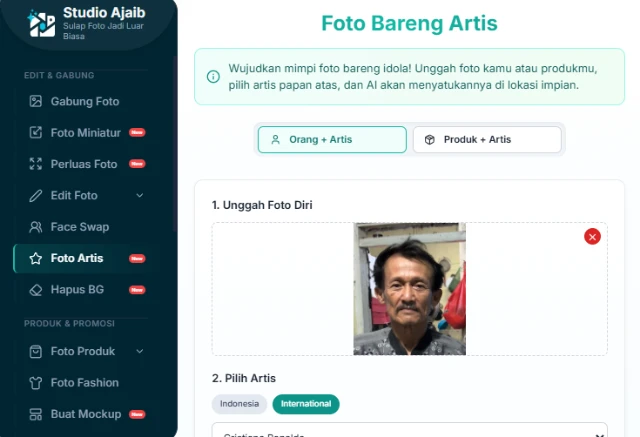Click the PRODUK & PROMOSI section header
The width and height of the screenshot is (640, 437).
[x=69, y=324]
